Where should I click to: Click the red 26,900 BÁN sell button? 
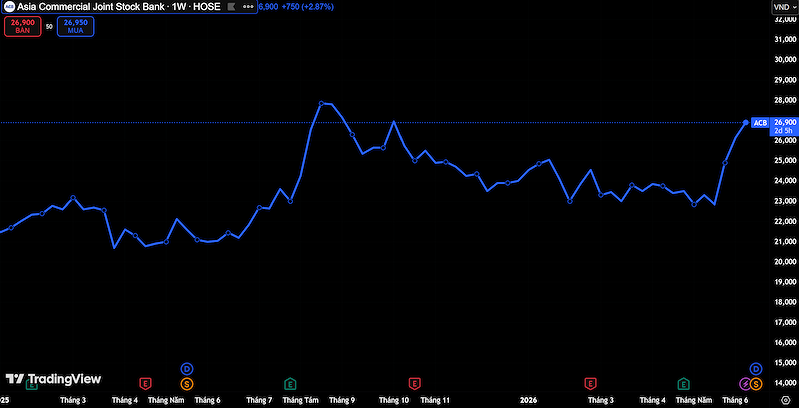[x=22, y=26]
